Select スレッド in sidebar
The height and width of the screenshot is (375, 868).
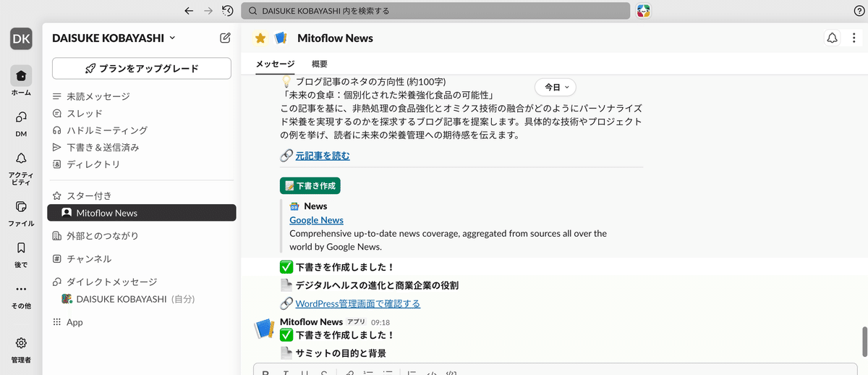(x=85, y=114)
